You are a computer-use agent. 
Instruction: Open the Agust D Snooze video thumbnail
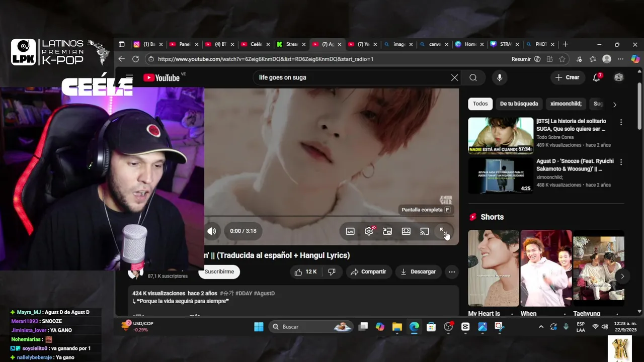click(501, 176)
